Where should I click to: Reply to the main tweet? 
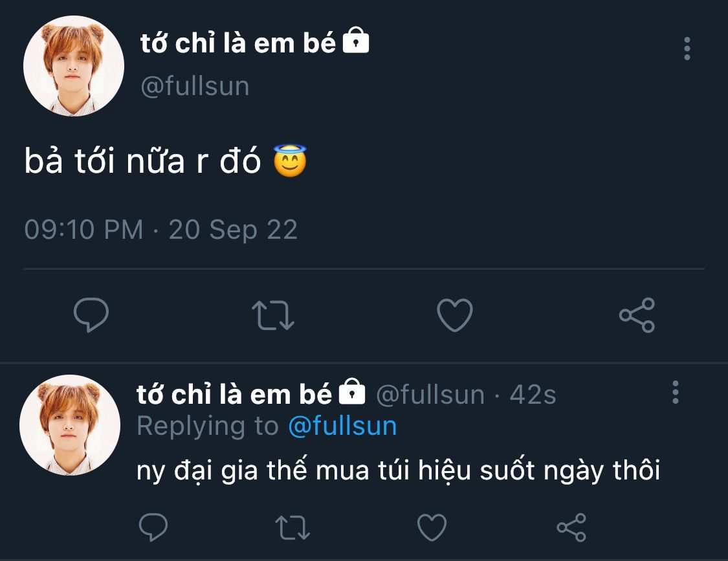(x=91, y=315)
